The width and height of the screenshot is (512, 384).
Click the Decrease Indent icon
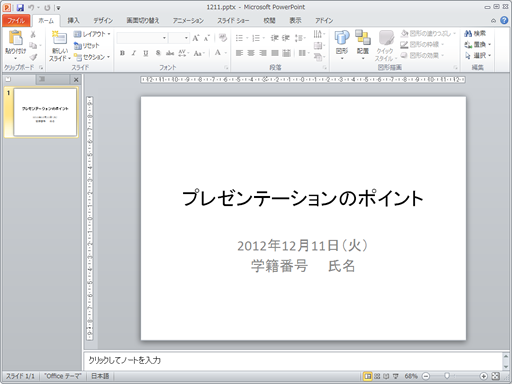point(274,38)
